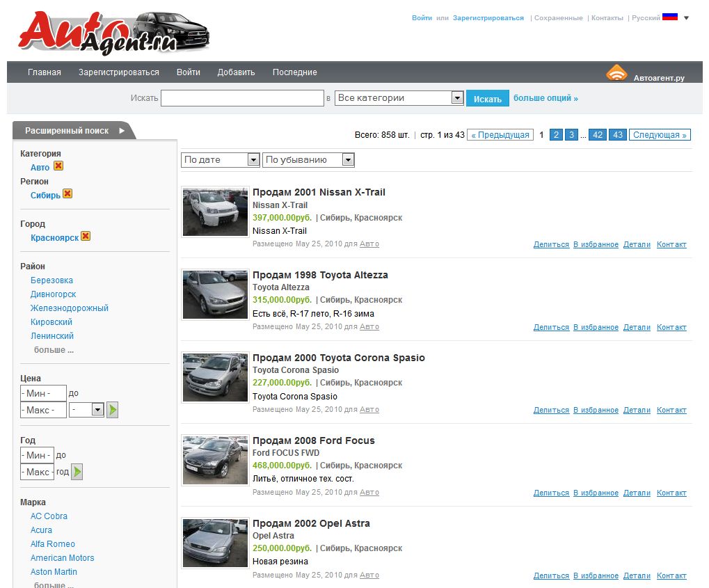The height and width of the screenshot is (588, 709).
Task: Go to page 3 of results
Action: [571, 135]
